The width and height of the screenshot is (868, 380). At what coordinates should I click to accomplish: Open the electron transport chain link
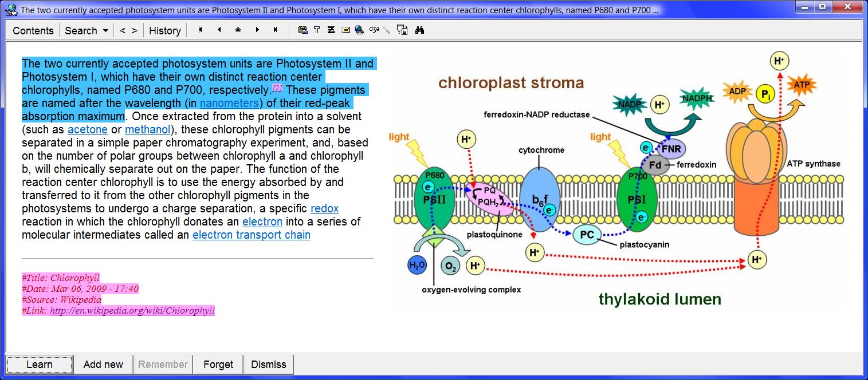pyautogui.click(x=251, y=235)
